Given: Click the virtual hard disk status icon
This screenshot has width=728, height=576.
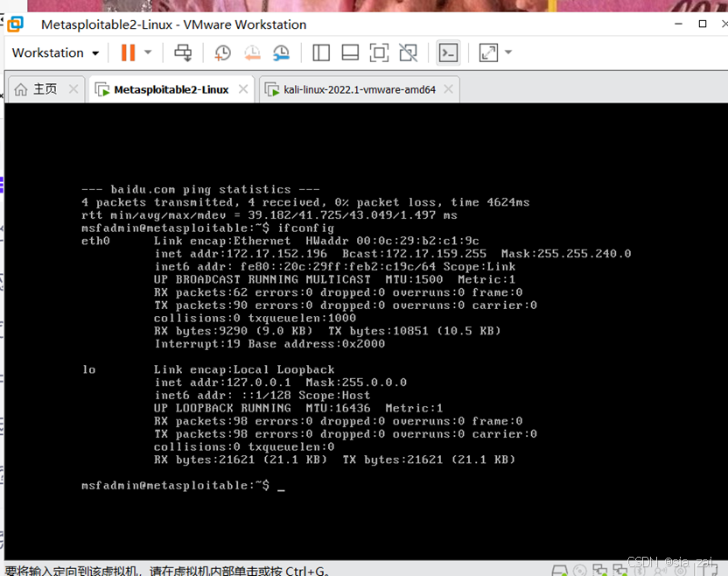Looking at the screenshot, I should (559, 569).
